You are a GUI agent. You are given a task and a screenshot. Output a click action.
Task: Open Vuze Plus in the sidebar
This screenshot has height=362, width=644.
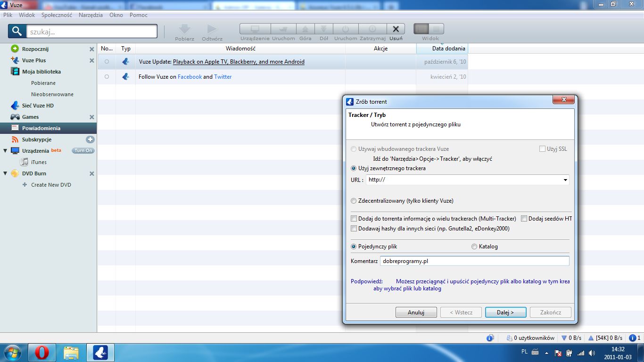34,60
